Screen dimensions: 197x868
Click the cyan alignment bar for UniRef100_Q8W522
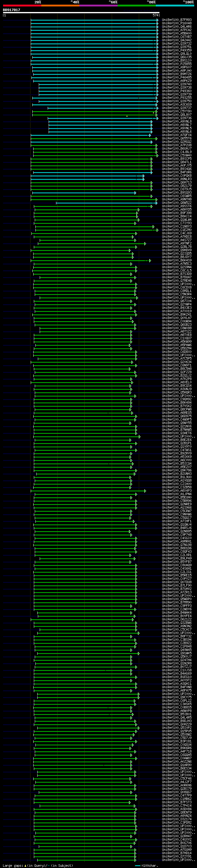(107, 203)
